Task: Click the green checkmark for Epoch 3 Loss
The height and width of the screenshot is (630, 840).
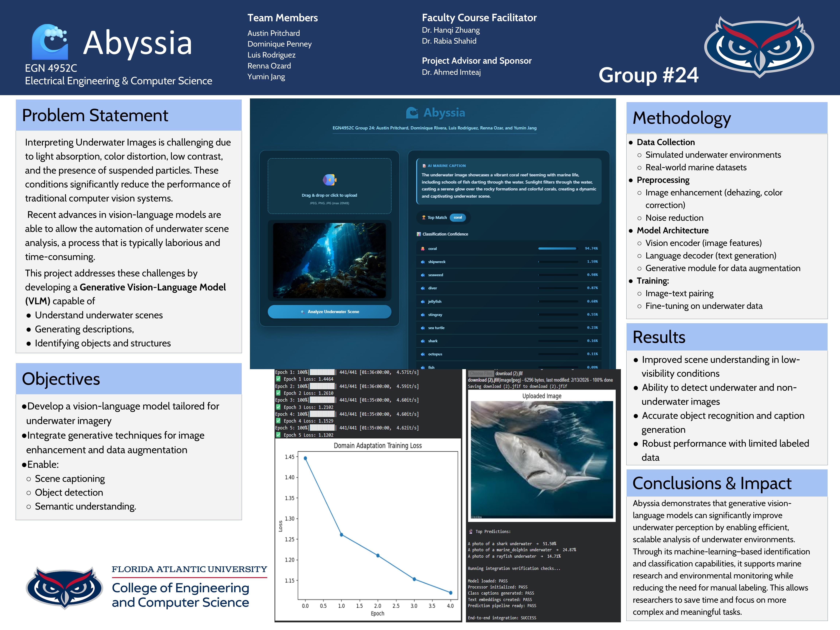Action: point(278,407)
